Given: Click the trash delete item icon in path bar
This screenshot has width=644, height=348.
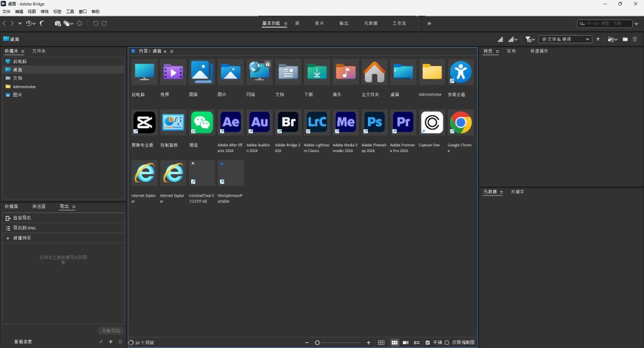Looking at the screenshot, I should (x=635, y=40).
